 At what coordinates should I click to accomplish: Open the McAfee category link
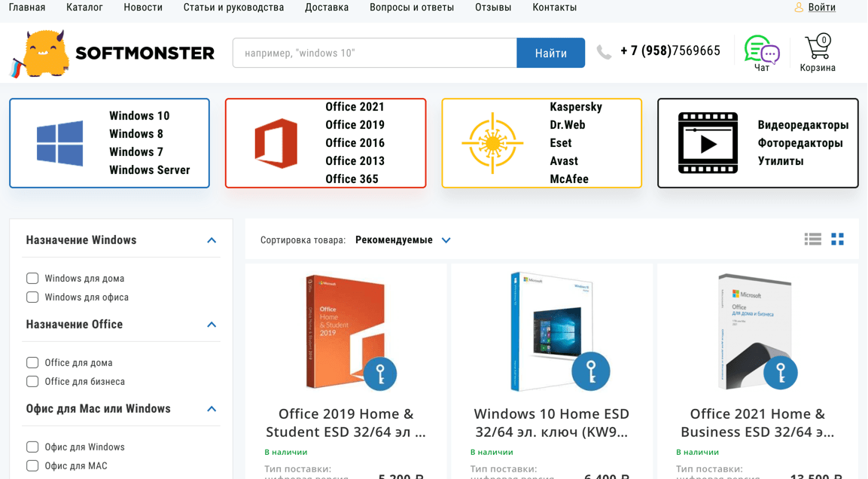coord(569,178)
